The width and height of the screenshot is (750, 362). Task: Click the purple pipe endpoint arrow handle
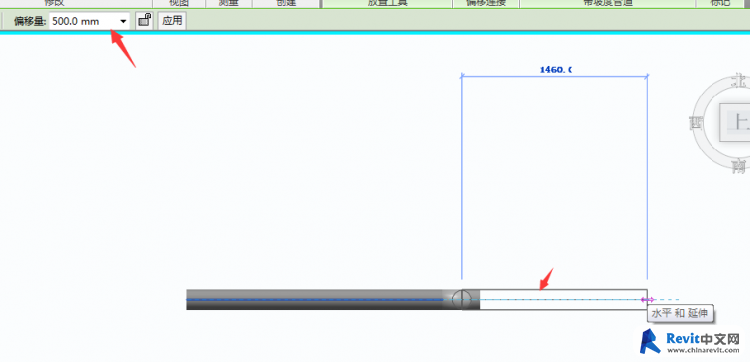click(648, 300)
